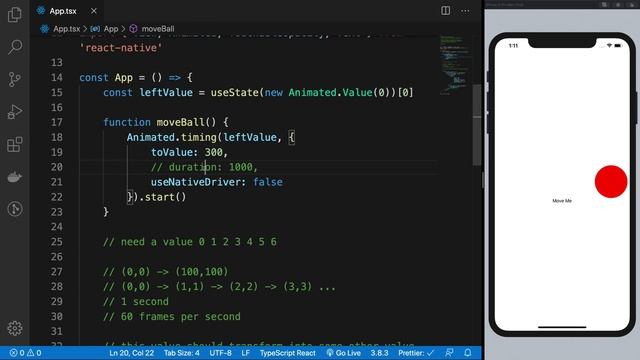Click Prettier status item
Viewport: 640px width, 360px height.
pos(416,353)
